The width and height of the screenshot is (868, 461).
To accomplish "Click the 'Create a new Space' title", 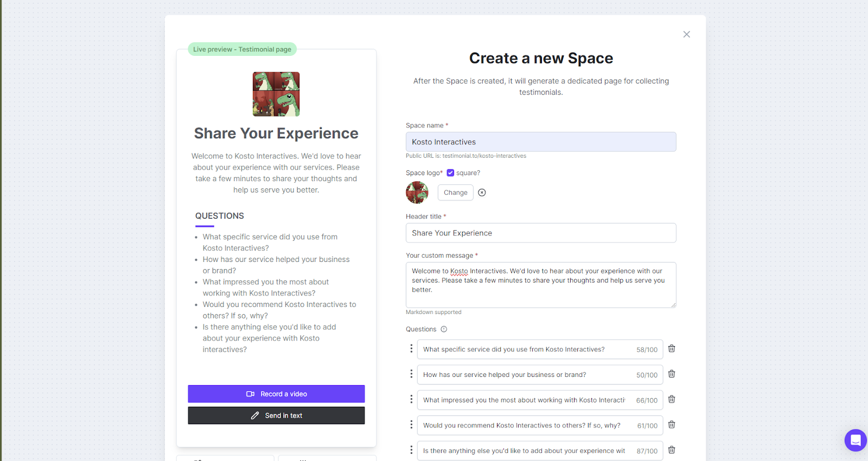I will click(x=541, y=58).
